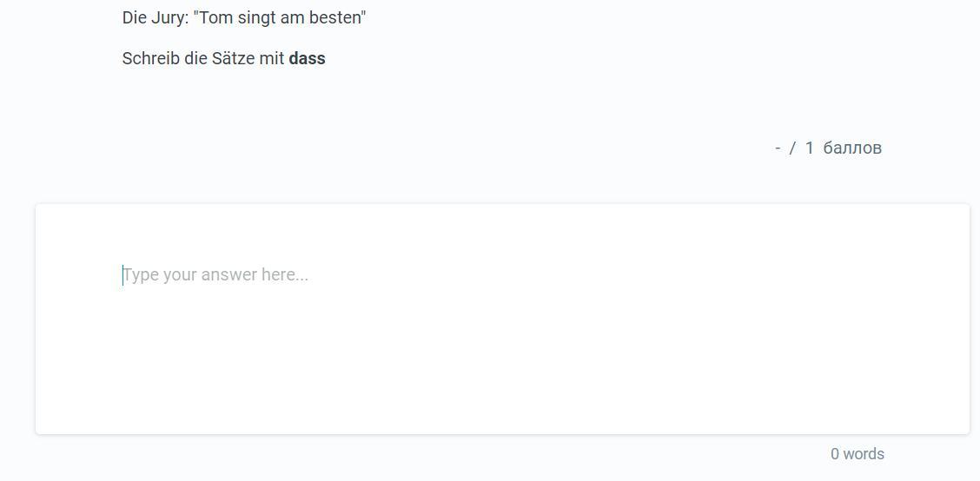
Task: Click the "Type your answer here..." text field
Action: 501,319
